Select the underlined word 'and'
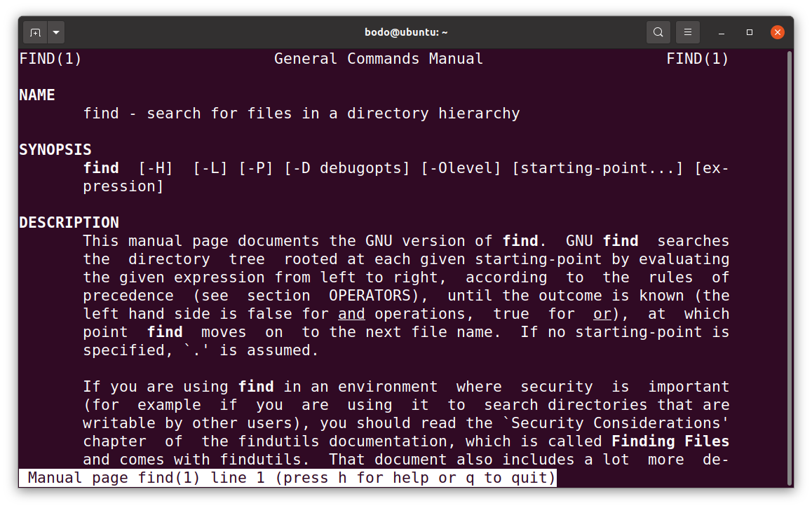 (351, 313)
